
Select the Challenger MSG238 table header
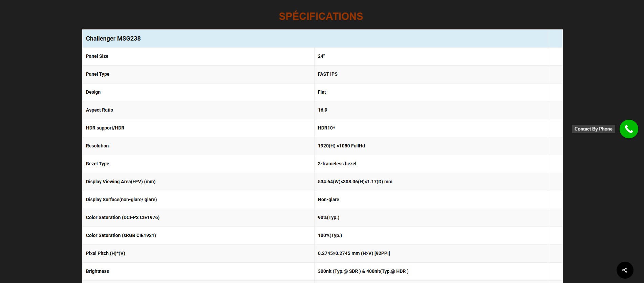point(113,39)
